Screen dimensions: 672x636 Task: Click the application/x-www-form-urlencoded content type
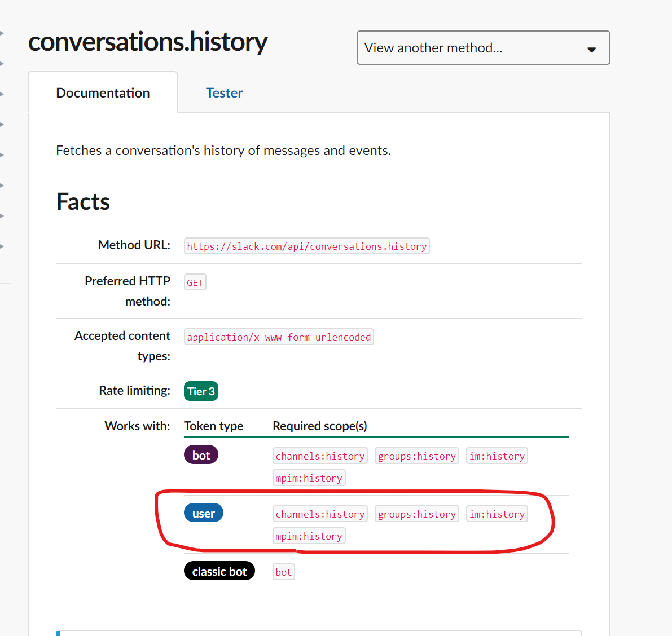[x=278, y=337]
